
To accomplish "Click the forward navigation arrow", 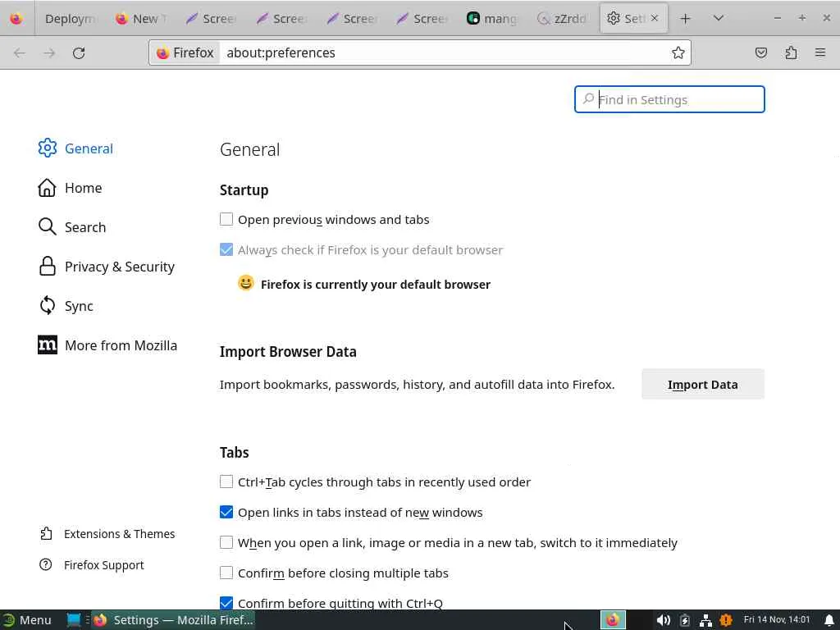I will point(49,53).
